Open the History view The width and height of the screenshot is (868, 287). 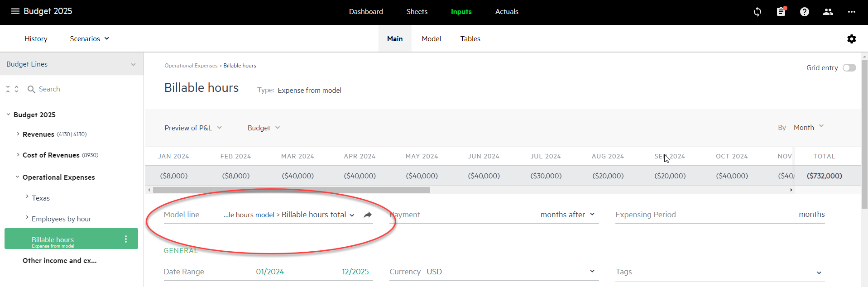(36, 39)
